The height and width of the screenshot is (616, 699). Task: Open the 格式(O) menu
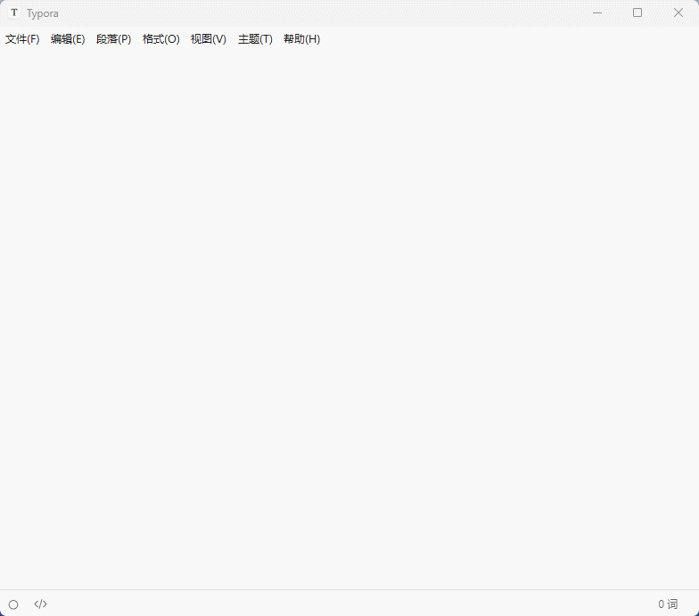[x=160, y=39]
